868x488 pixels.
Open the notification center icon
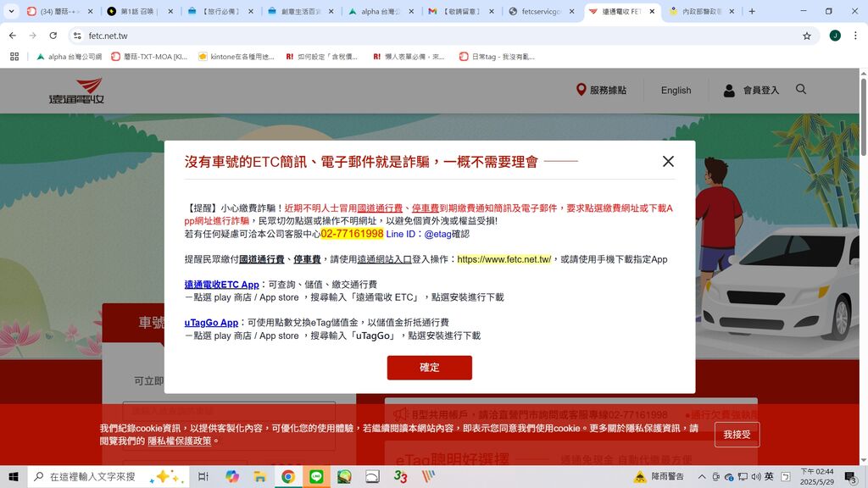850,476
